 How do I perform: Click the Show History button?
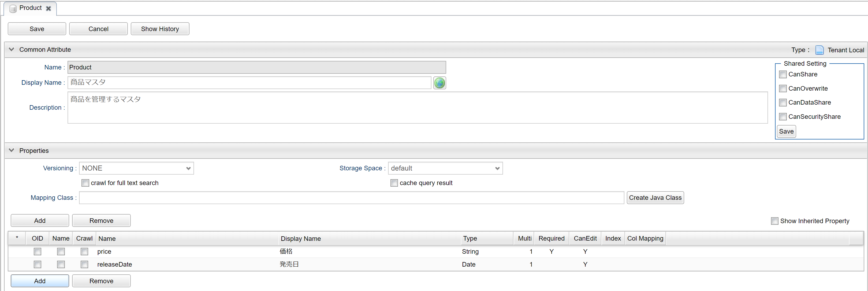click(x=160, y=29)
